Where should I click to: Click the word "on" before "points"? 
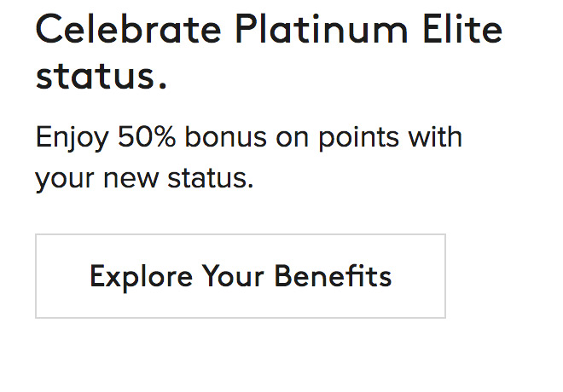coord(293,138)
